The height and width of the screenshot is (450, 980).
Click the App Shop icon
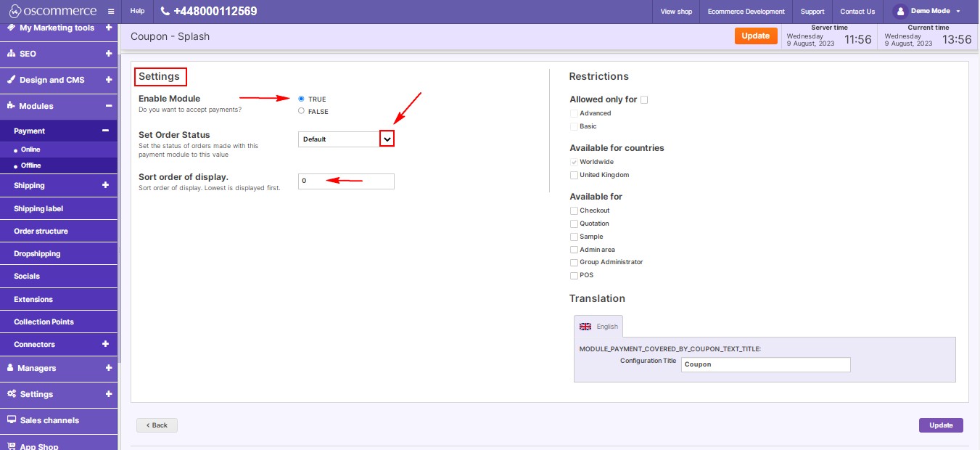(x=12, y=446)
